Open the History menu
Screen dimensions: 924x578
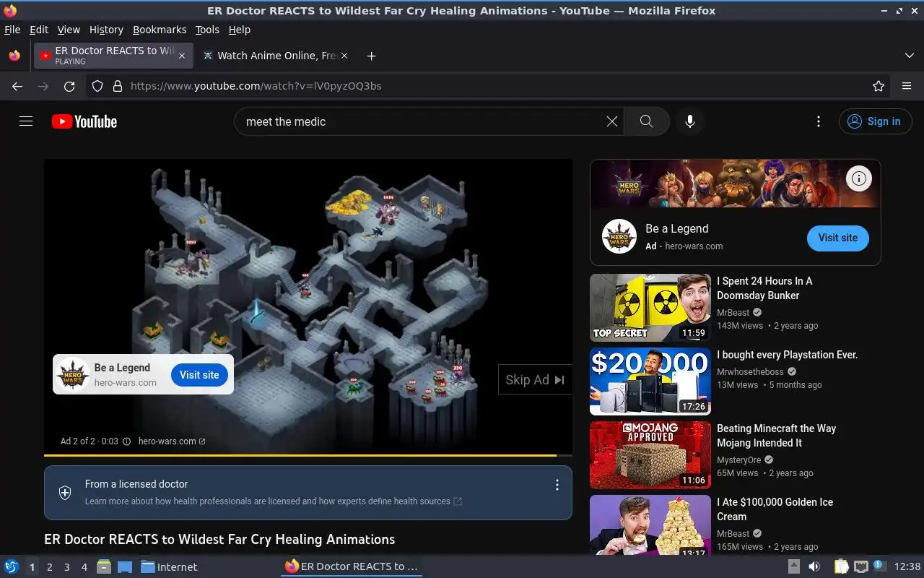(106, 30)
